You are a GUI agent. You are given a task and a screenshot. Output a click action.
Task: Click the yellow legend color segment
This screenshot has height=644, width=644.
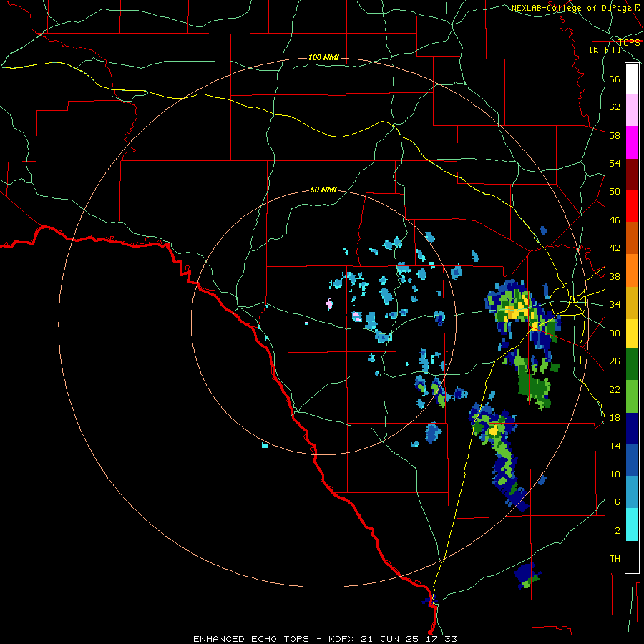coord(632,333)
